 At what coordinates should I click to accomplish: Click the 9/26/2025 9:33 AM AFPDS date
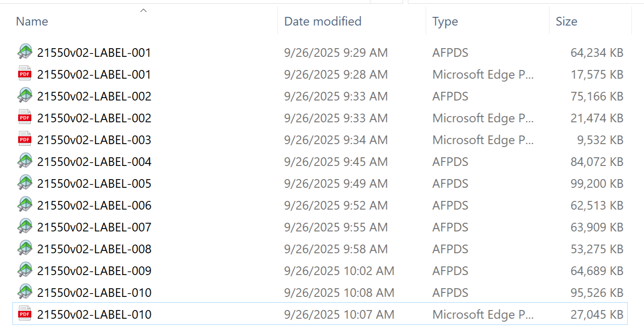pos(336,96)
